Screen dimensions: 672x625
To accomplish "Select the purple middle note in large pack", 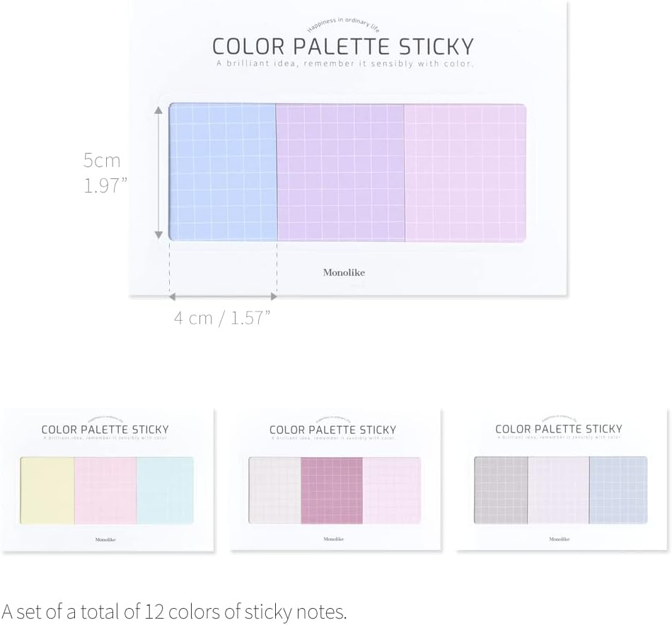I will pyautogui.click(x=340, y=172).
